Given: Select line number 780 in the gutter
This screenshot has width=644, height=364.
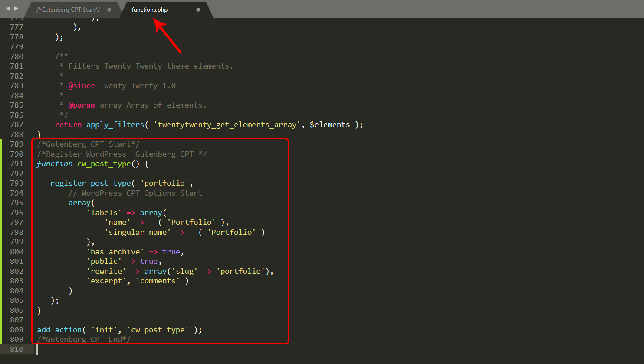Looking at the screenshot, I should point(16,56).
